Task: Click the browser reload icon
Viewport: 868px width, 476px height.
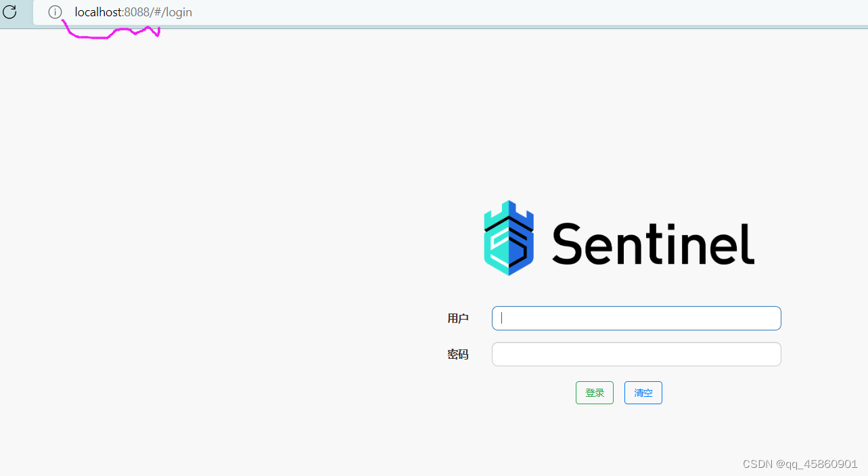Action: click(x=9, y=12)
